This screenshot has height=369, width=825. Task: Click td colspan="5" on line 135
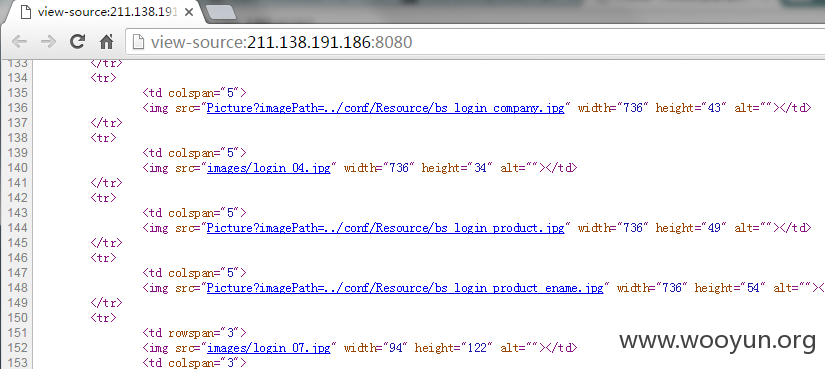[194, 93]
